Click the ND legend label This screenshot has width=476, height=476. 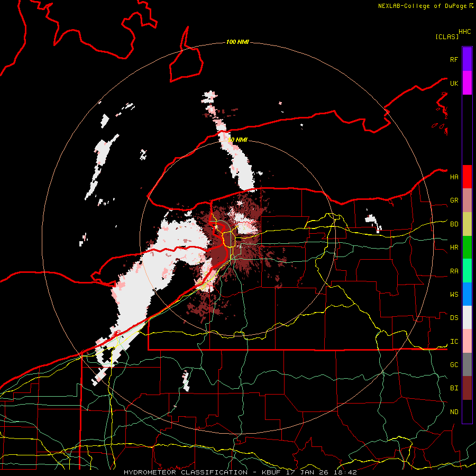pos(454,412)
